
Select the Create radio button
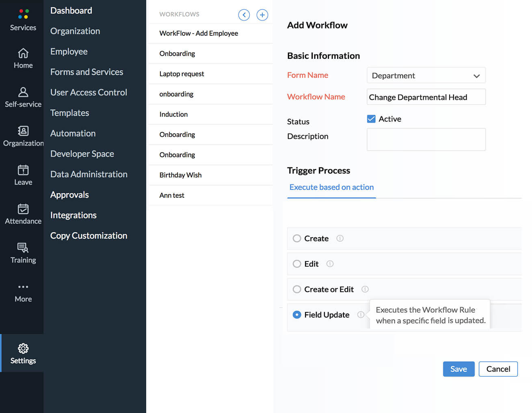297,238
